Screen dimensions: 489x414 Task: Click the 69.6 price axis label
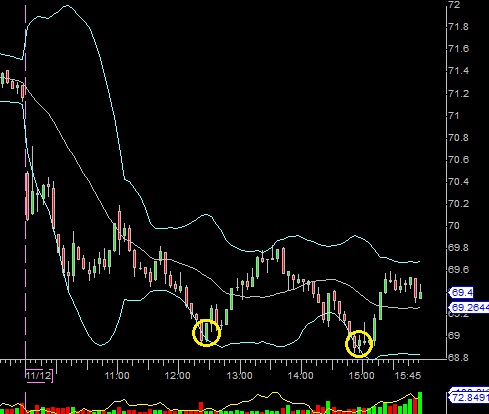(x=459, y=269)
